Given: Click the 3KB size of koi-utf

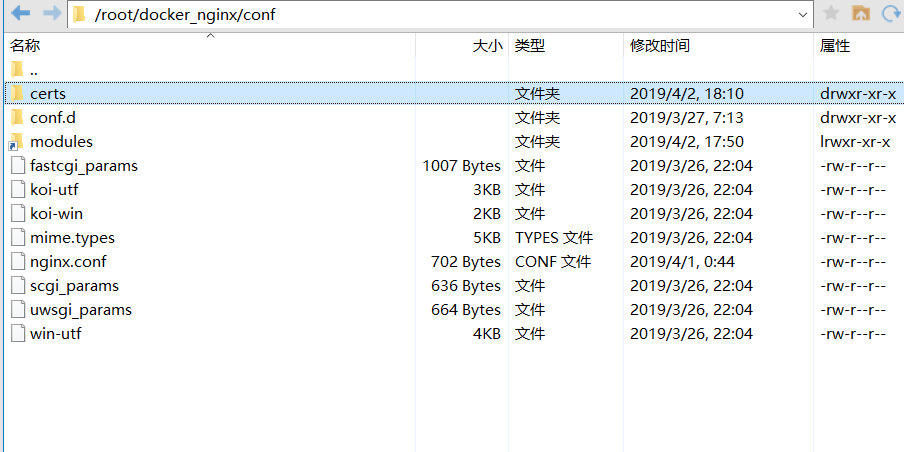Looking at the screenshot, I should pyautogui.click(x=487, y=190).
